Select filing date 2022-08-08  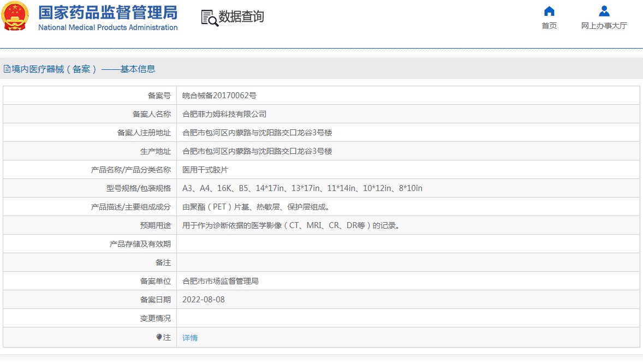click(x=204, y=300)
